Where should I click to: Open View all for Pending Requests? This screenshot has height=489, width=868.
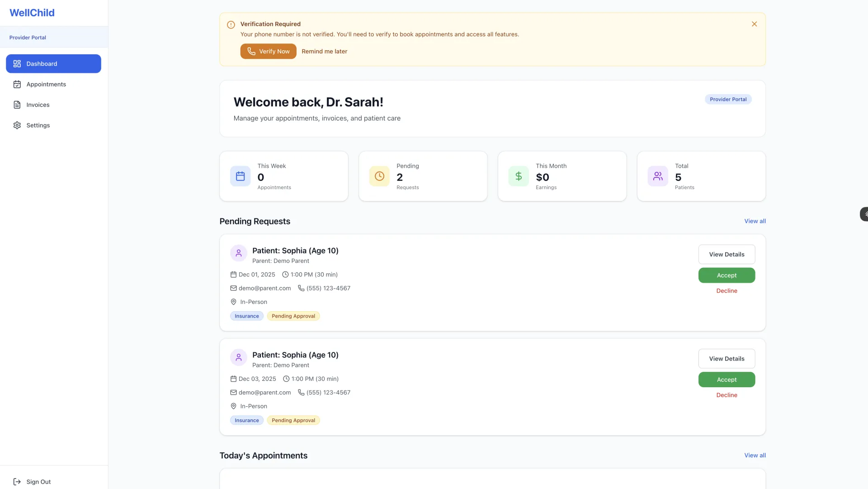pos(755,221)
